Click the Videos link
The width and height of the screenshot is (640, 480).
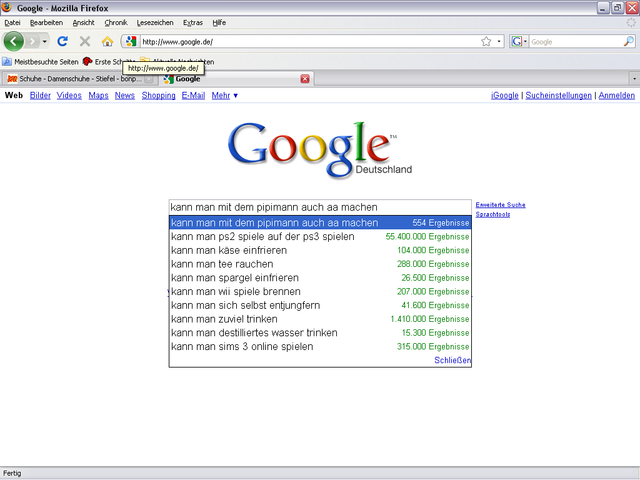[x=69, y=96]
